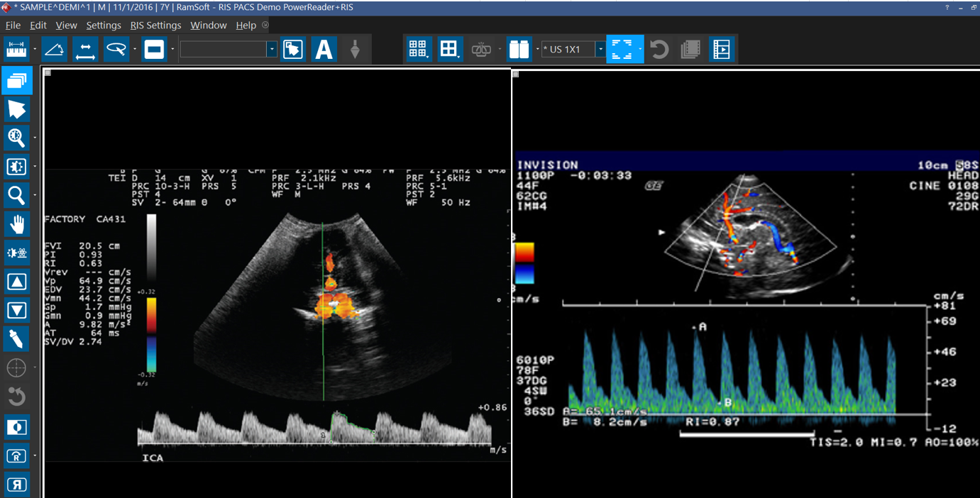Viewport: 980px width, 498px height.
Task: Expand the empty annotation combo box
Action: coord(272,49)
